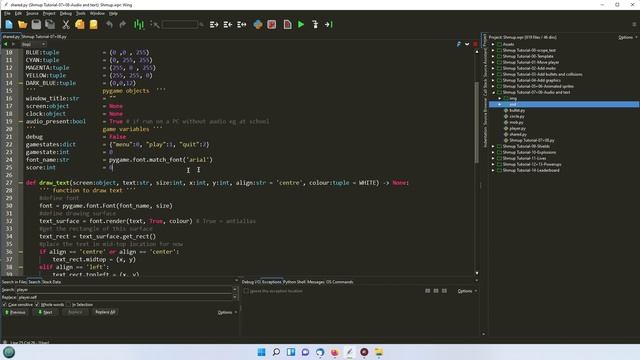Click the Step Out debugger icon

click(x=329, y=24)
